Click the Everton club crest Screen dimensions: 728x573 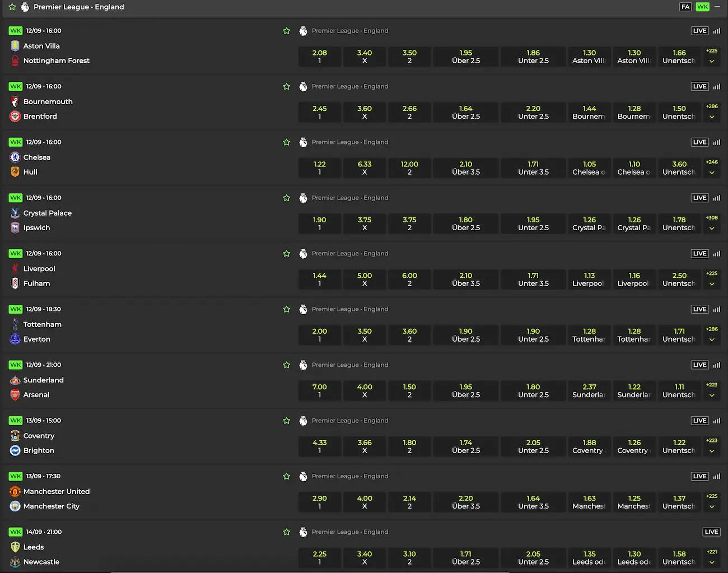tap(15, 339)
